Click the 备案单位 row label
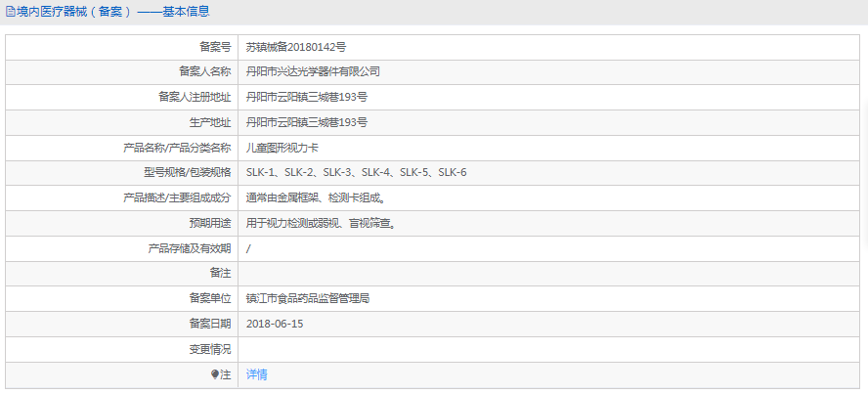Image resolution: width=868 pixels, height=394 pixels. [x=210, y=299]
